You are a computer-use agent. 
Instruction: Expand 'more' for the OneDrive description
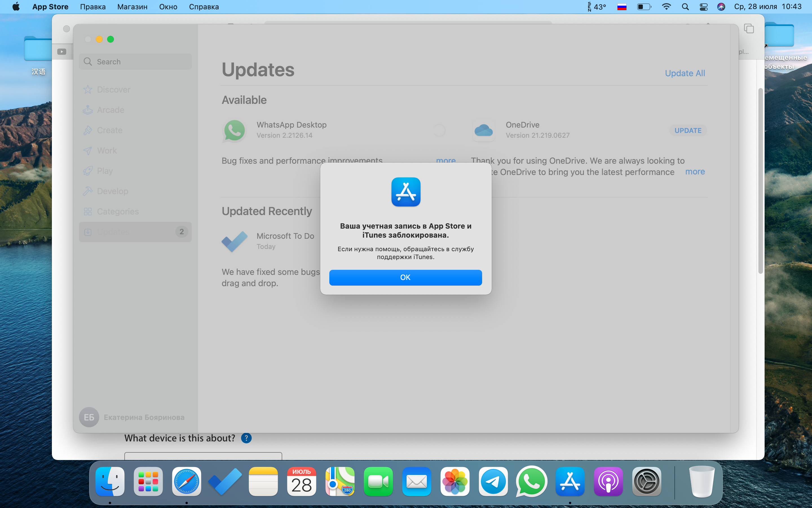(x=695, y=172)
